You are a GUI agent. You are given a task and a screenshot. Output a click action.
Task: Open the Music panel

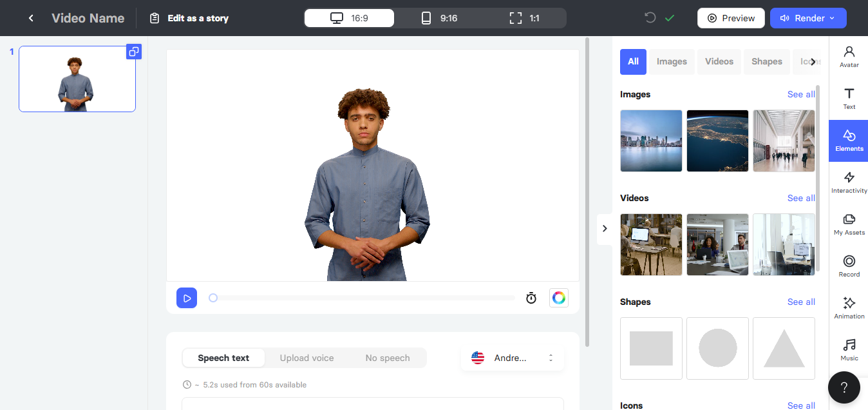(x=849, y=350)
